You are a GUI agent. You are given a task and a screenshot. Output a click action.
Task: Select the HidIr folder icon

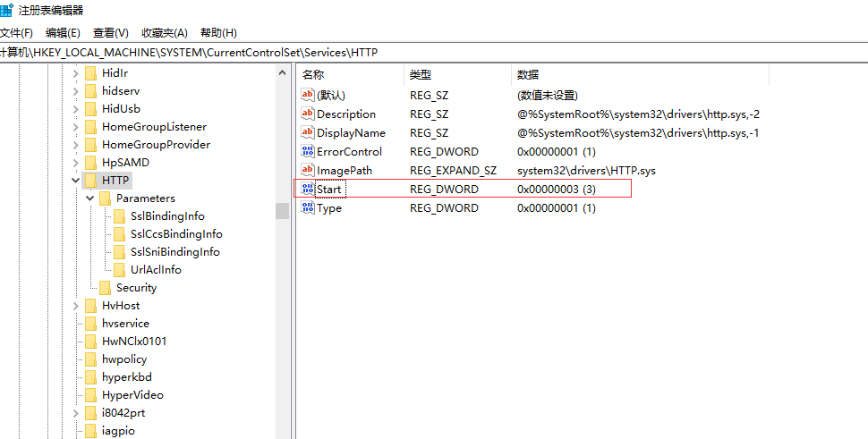pos(90,73)
